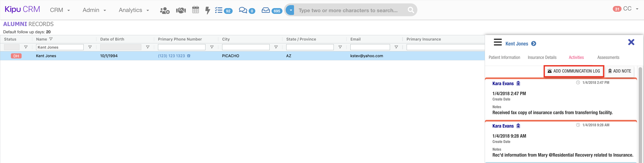The height and width of the screenshot is (163, 644).
Task: Open the hamburger menu in patient panel
Action: (498, 42)
